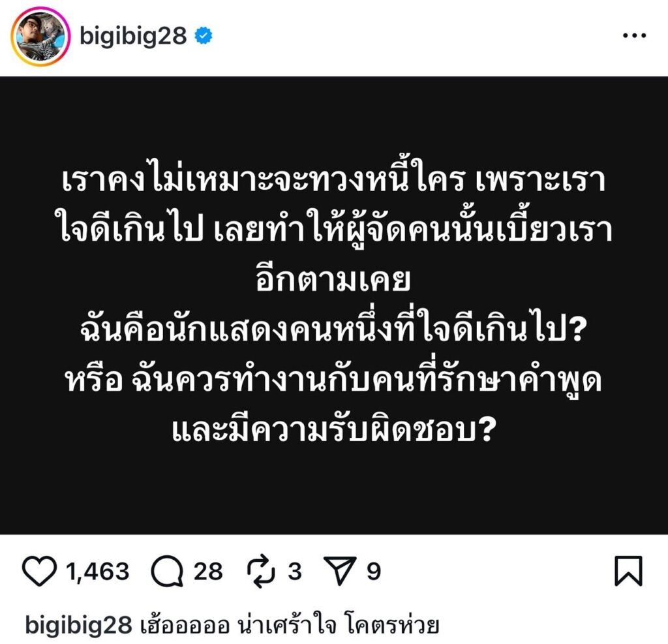Image resolution: width=668 pixels, height=644 pixels.
Task: Tap the blue verified badge
Action: click(204, 36)
